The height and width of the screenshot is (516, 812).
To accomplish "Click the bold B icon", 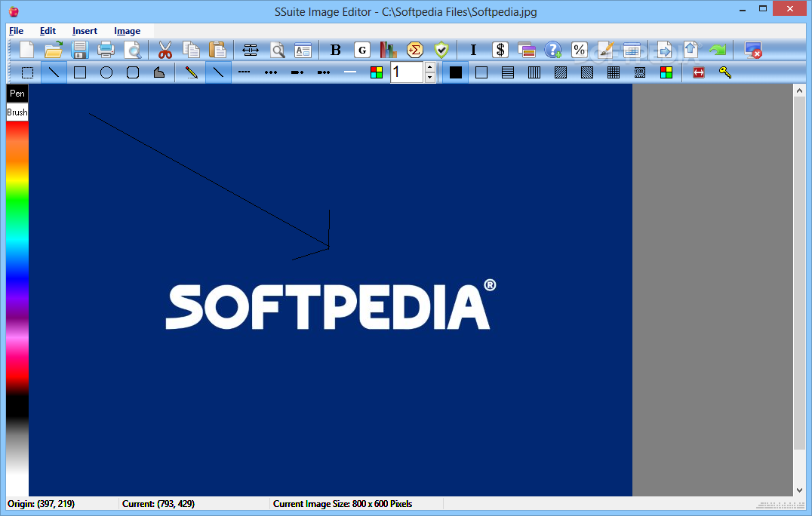I will pyautogui.click(x=336, y=51).
